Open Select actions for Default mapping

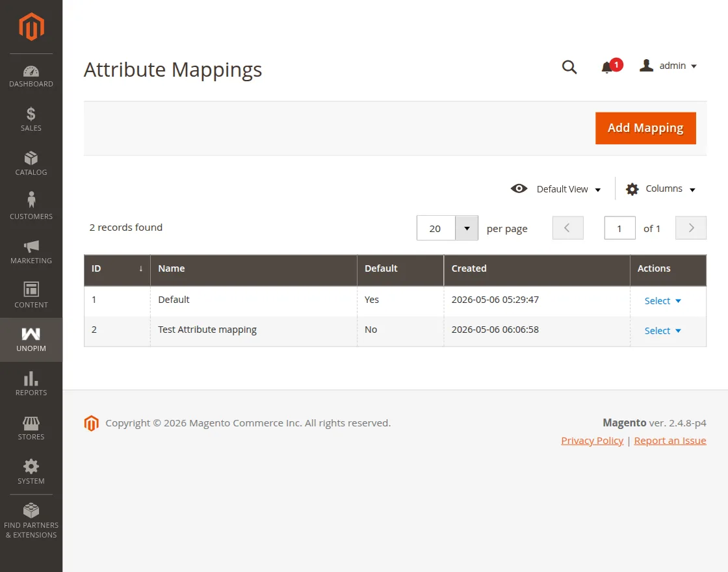(x=662, y=301)
